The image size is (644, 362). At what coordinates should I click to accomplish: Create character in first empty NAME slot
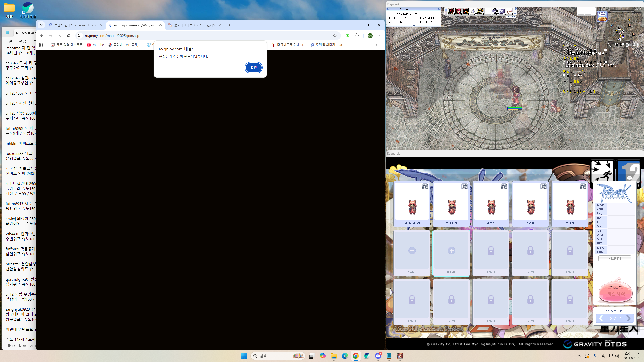412,253
